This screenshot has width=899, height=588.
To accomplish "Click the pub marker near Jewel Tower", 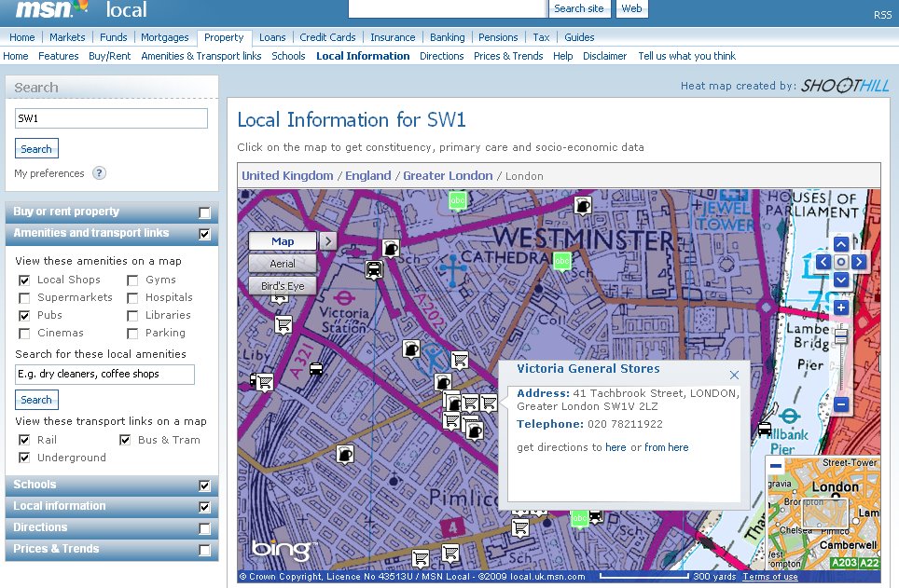I will [x=583, y=205].
